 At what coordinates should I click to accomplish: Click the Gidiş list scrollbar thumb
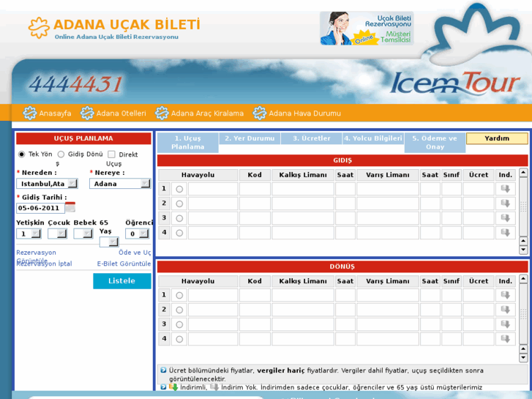(523, 206)
